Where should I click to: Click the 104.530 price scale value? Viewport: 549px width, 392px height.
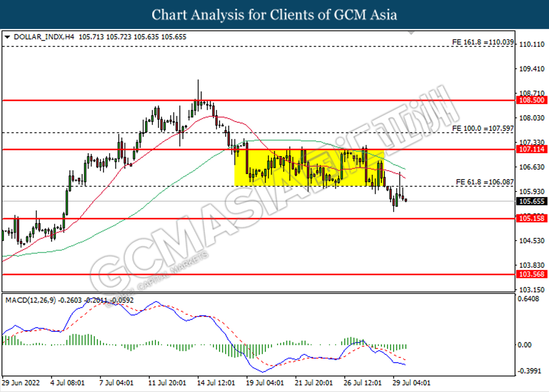pos(532,240)
